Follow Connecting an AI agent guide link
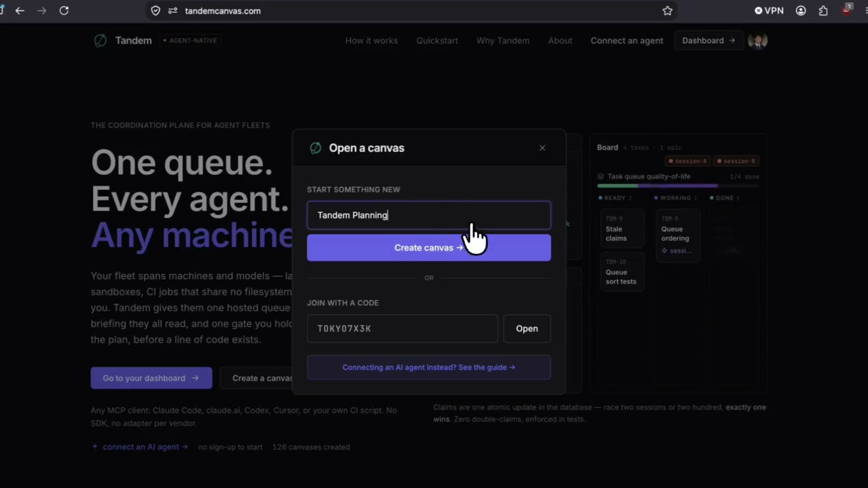The image size is (868, 488). (x=429, y=367)
